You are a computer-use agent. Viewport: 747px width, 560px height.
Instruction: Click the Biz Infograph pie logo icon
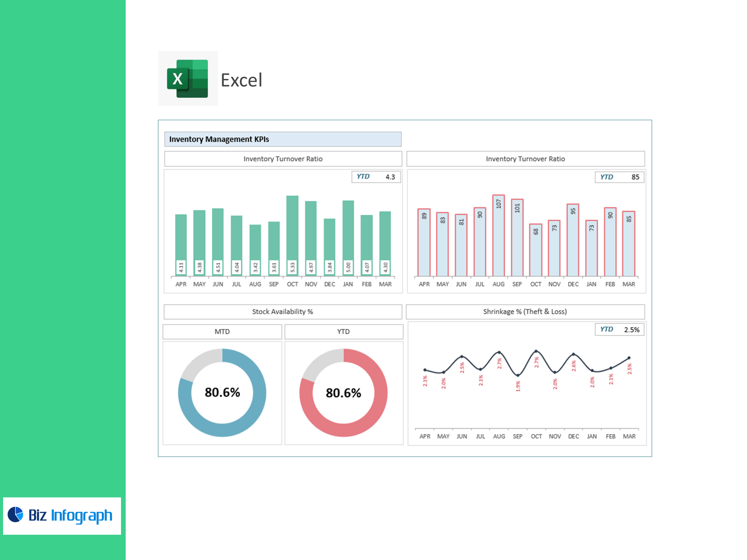16,514
